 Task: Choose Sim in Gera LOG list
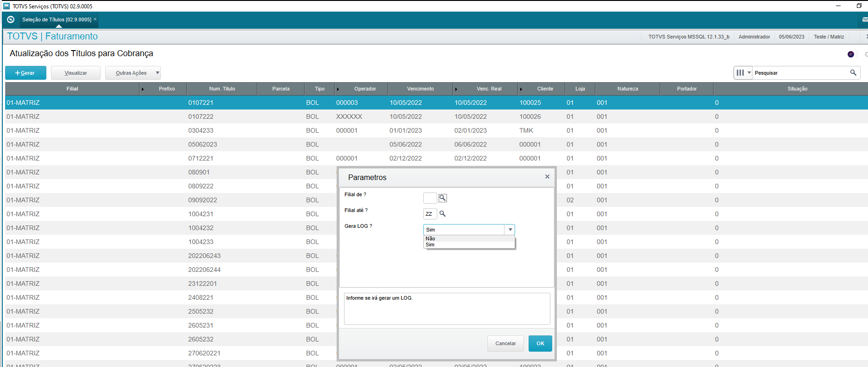click(x=469, y=245)
